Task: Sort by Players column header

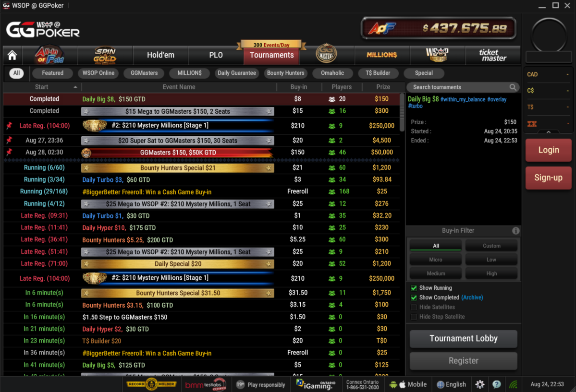Action: point(342,87)
